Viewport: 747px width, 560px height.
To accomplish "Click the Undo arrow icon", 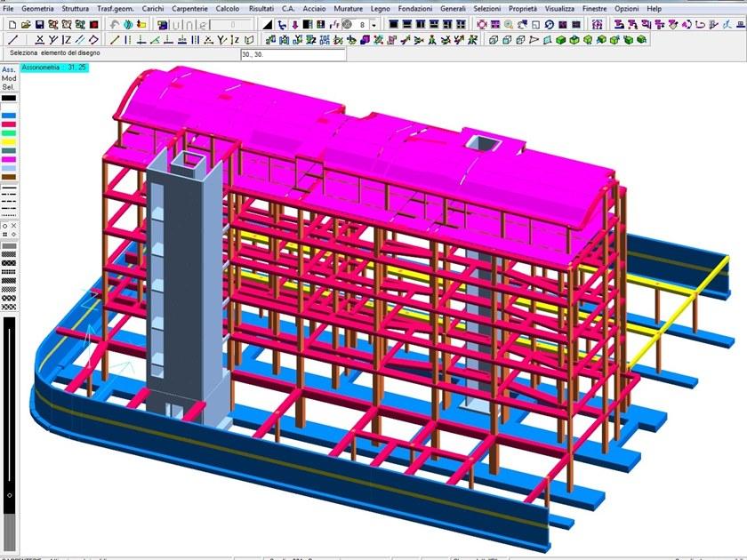I will (x=115, y=25).
